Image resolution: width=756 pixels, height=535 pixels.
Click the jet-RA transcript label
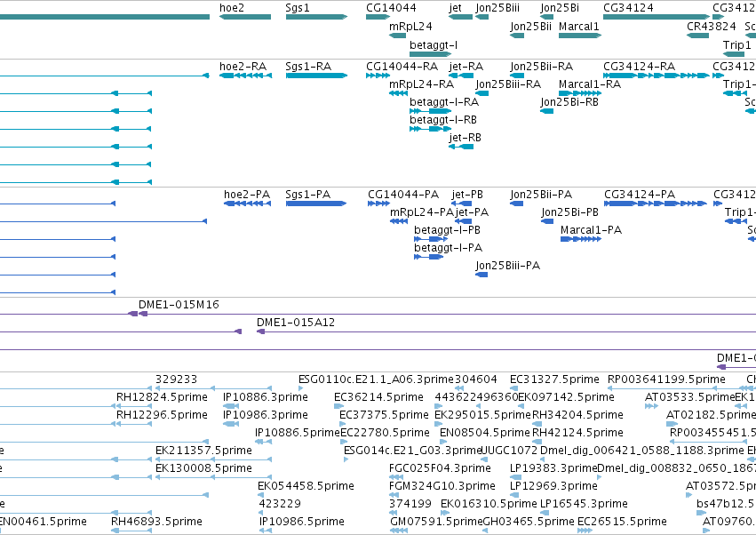pyautogui.click(x=466, y=66)
